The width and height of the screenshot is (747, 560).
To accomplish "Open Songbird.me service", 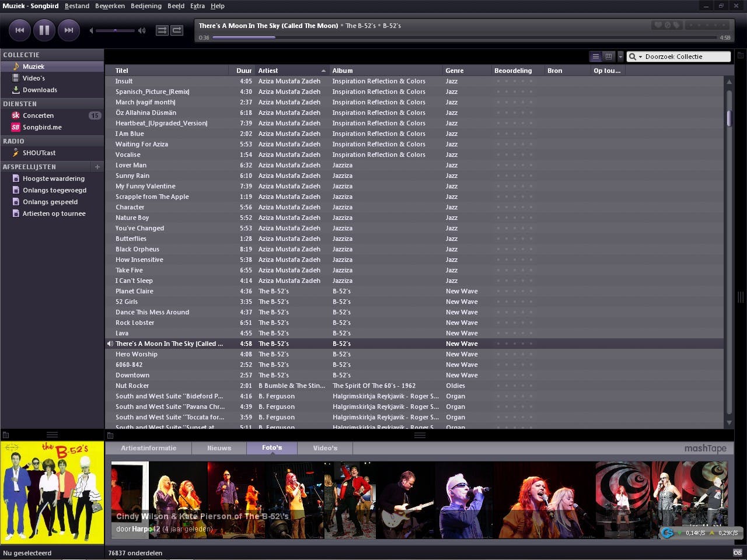I will [52, 127].
